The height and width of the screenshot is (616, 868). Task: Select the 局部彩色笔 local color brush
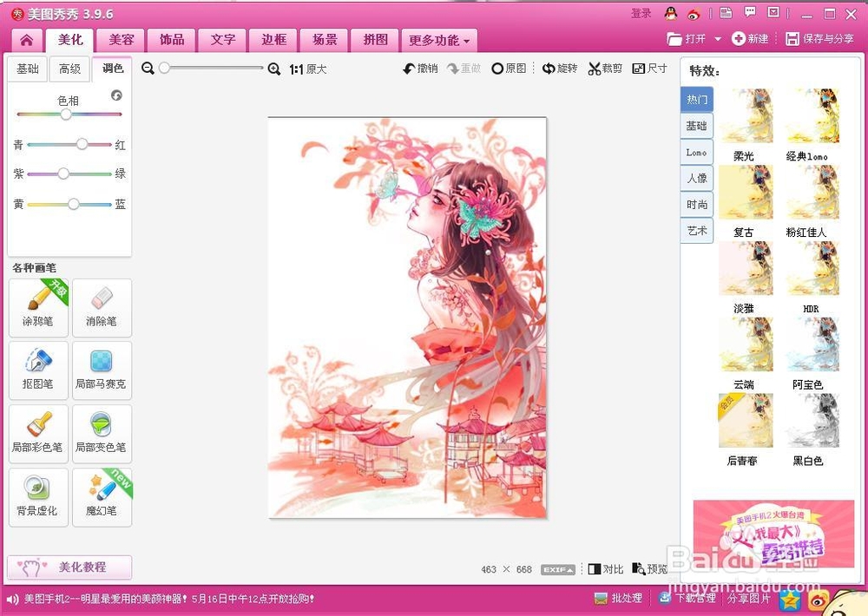point(38,435)
